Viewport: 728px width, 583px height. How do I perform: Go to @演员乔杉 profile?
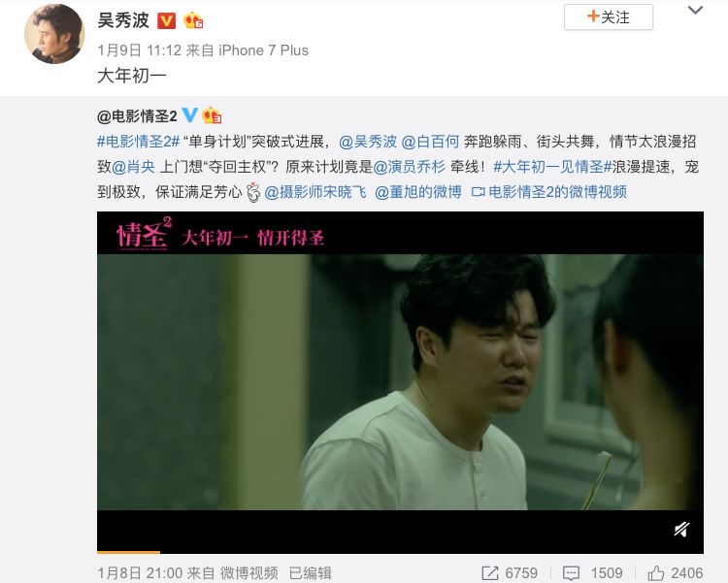pos(409,167)
